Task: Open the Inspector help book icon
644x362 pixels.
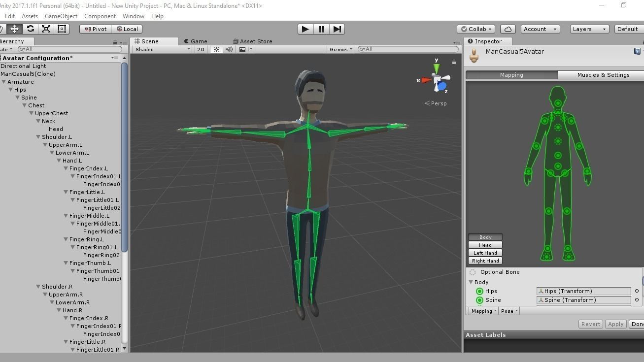Action: 637,51
